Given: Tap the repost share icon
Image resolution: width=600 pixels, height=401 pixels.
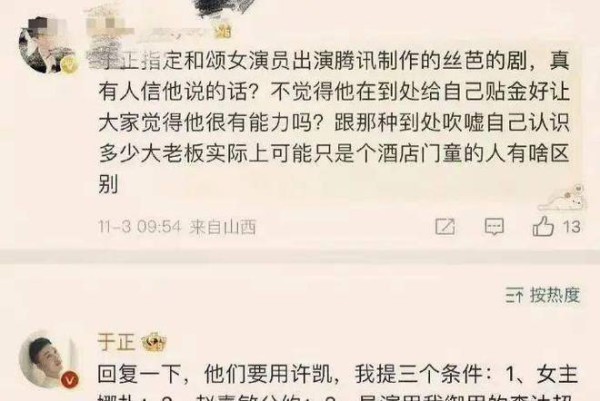Looking at the screenshot, I should pos(445,227).
